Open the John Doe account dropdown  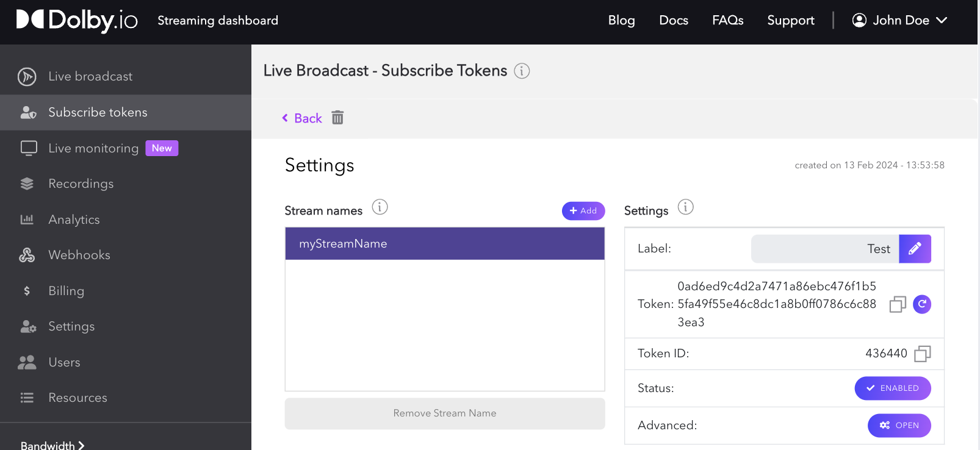[899, 21]
